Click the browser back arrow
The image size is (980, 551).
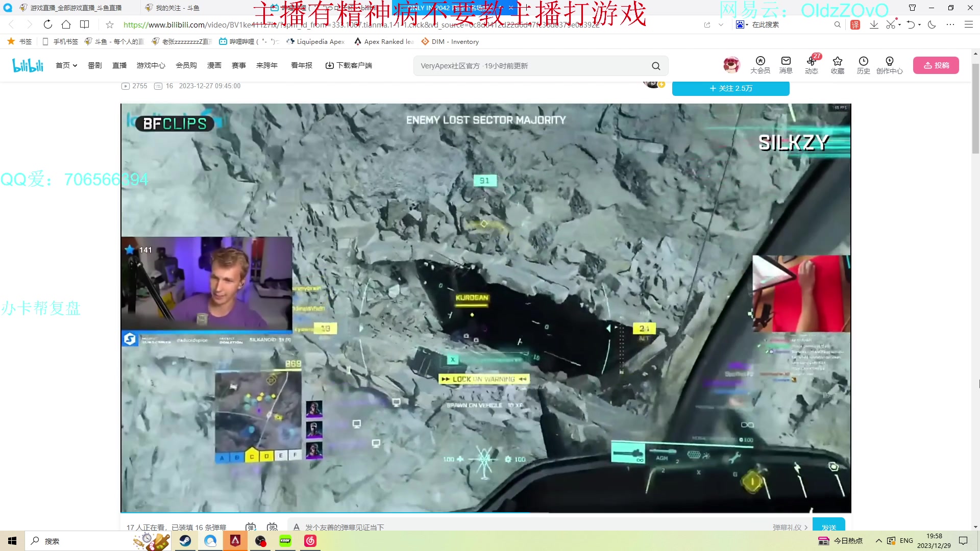pyautogui.click(x=11, y=24)
